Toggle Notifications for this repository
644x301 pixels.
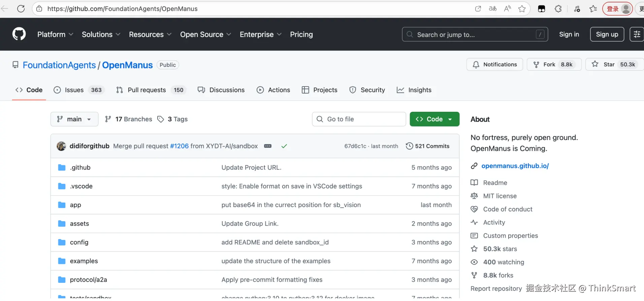494,64
